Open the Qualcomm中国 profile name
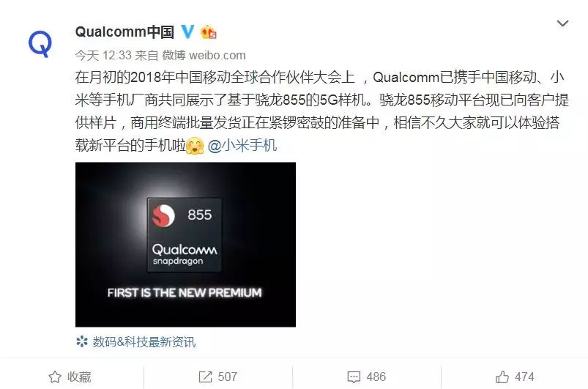Viewport: 588px width, 389px height. point(124,32)
